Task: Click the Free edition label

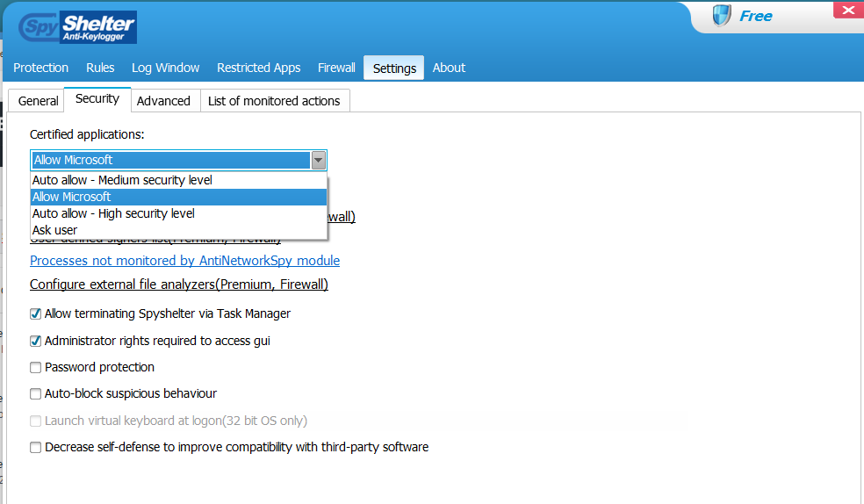Action: [x=755, y=16]
